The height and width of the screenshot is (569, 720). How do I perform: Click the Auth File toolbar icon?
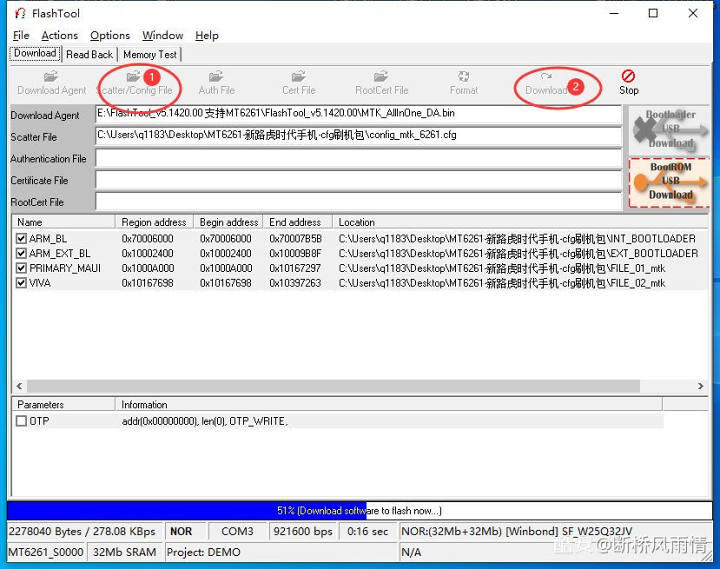(216, 82)
